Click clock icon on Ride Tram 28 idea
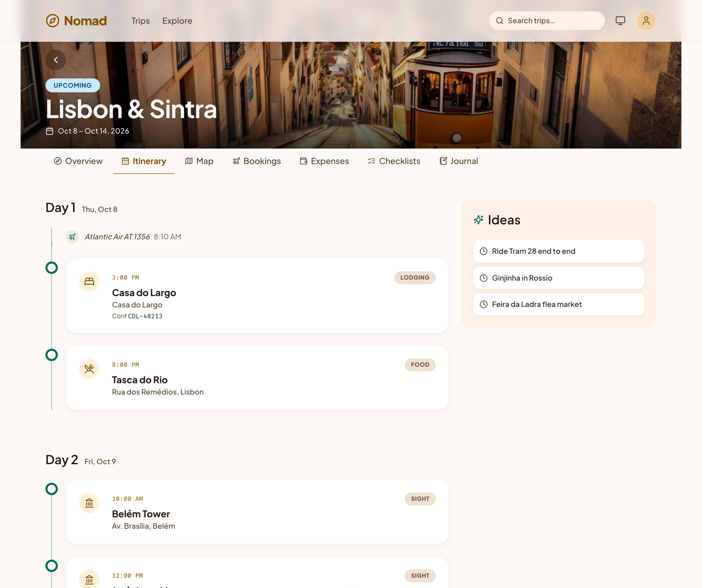This screenshot has height=588, width=702. click(x=484, y=251)
